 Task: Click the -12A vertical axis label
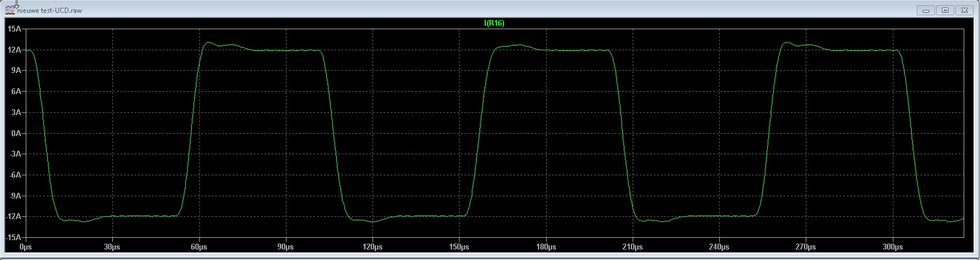click(13, 216)
